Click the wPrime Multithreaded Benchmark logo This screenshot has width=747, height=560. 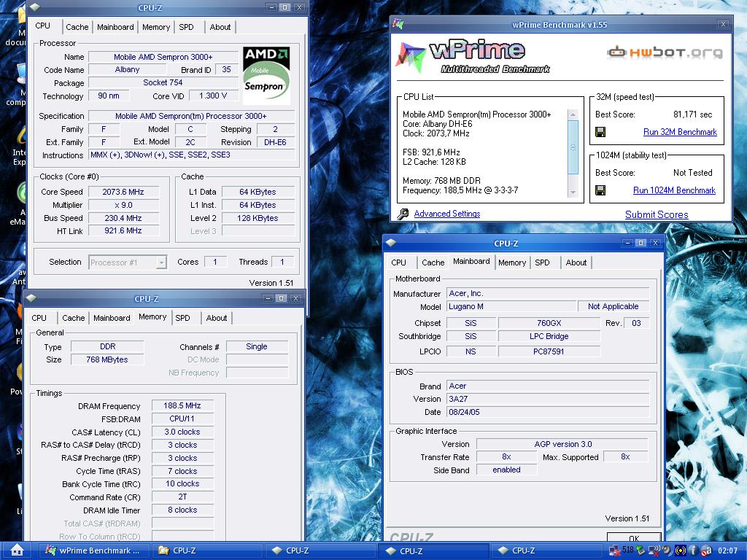click(473, 56)
